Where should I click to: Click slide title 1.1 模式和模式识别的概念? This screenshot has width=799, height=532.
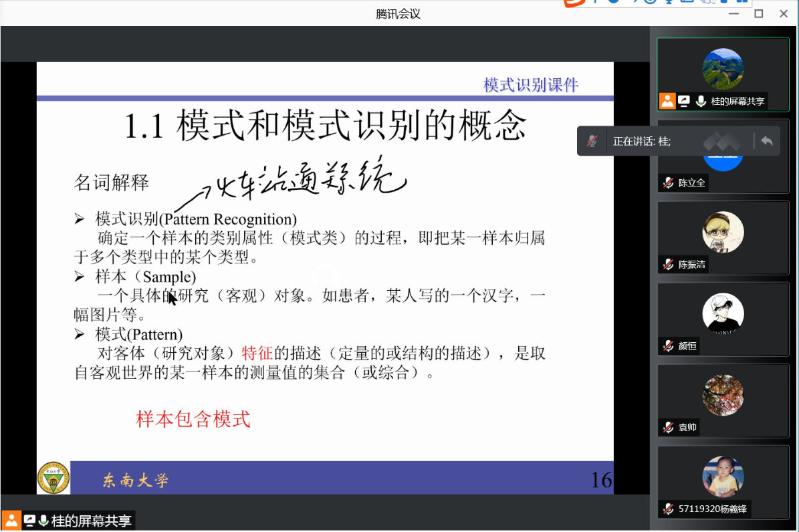(325, 125)
